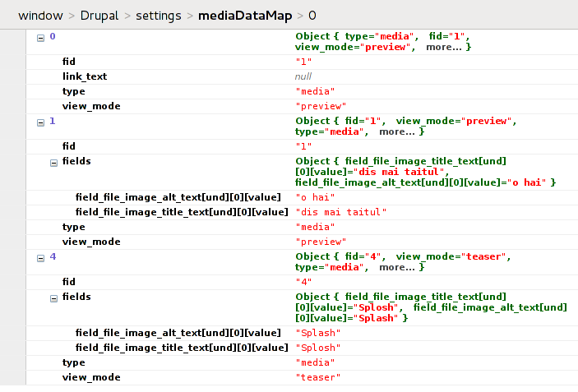The height and width of the screenshot is (392, 578).
Task: Collapse fields under object 1
Action: click(53, 163)
